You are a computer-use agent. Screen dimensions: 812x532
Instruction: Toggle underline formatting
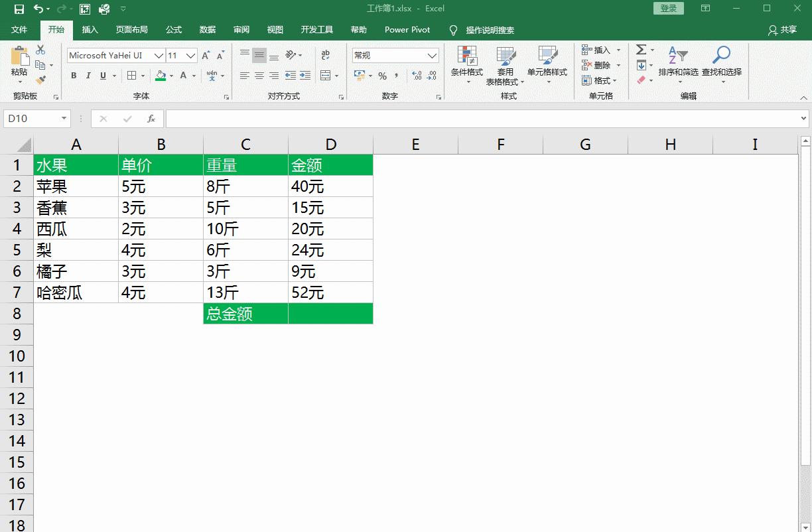click(x=101, y=76)
